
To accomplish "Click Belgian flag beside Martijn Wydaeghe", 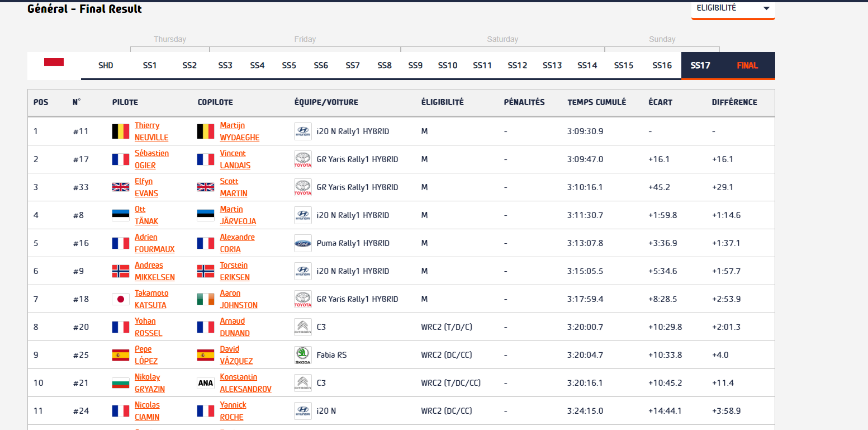I will (206, 131).
